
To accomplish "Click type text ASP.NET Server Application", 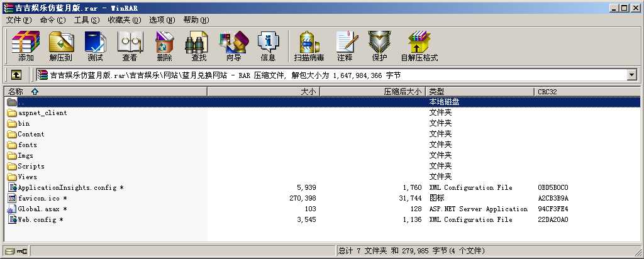I will [478, 209].
